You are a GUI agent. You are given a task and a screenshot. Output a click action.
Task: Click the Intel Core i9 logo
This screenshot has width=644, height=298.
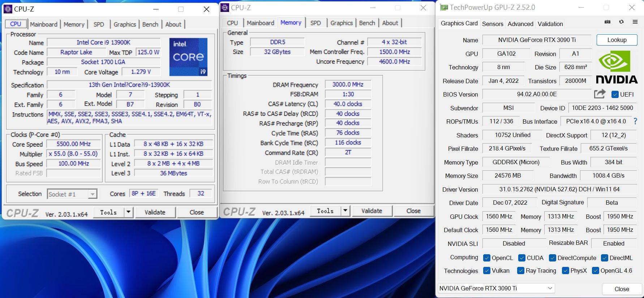click(x=188, y=57)
